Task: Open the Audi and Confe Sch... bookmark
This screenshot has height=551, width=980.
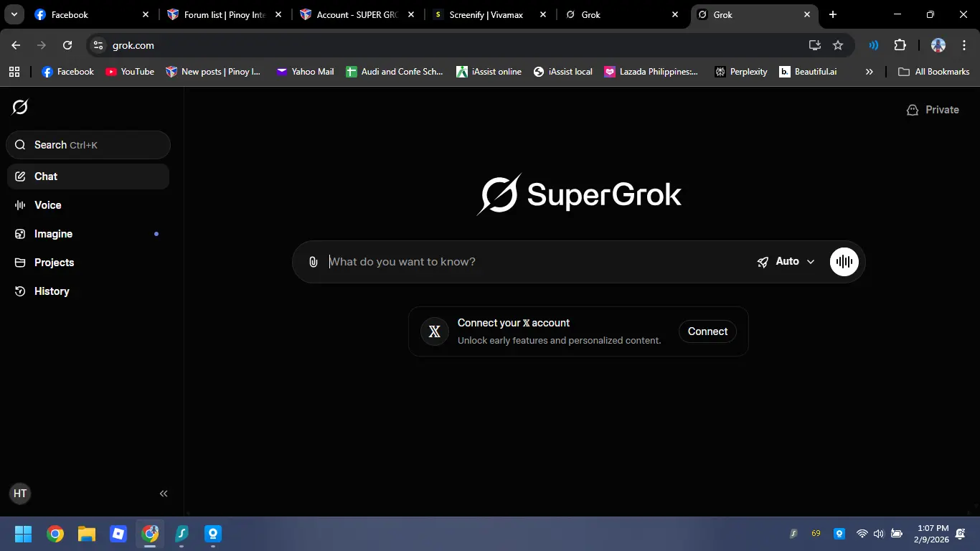Action: (x=395, y=72)
